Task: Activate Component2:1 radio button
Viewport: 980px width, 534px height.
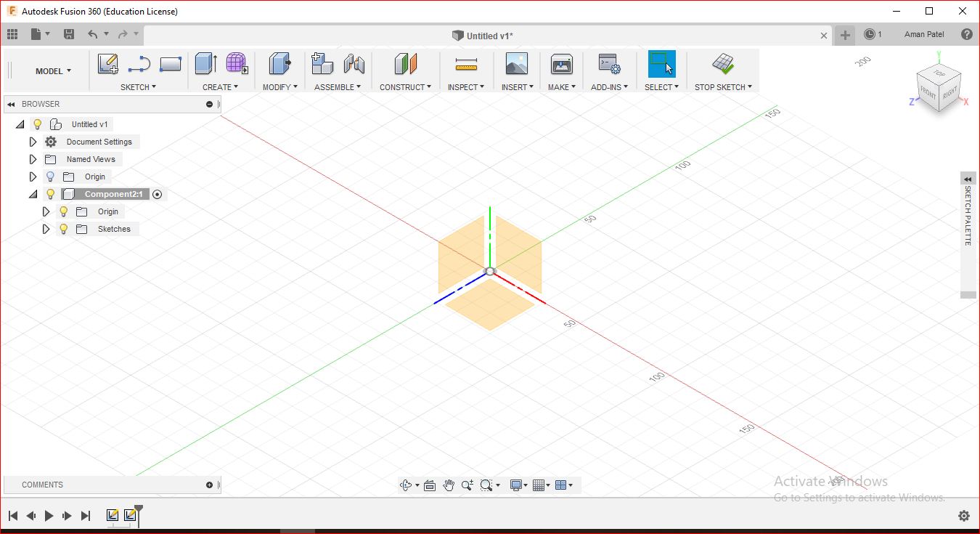Action: click(x=158, y=194)
